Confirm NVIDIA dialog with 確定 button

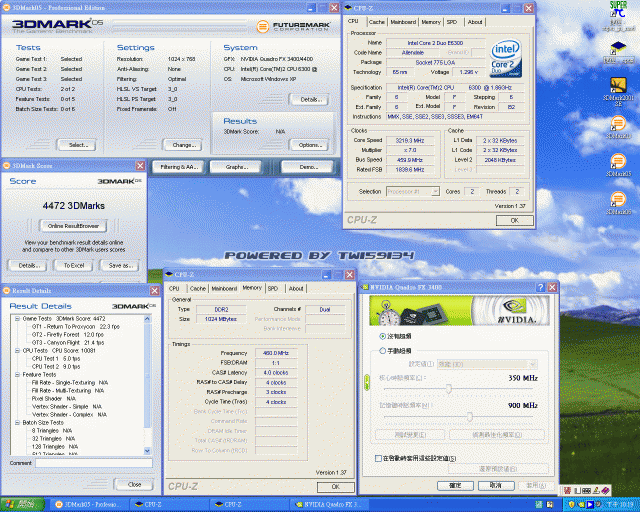[455, 485]
